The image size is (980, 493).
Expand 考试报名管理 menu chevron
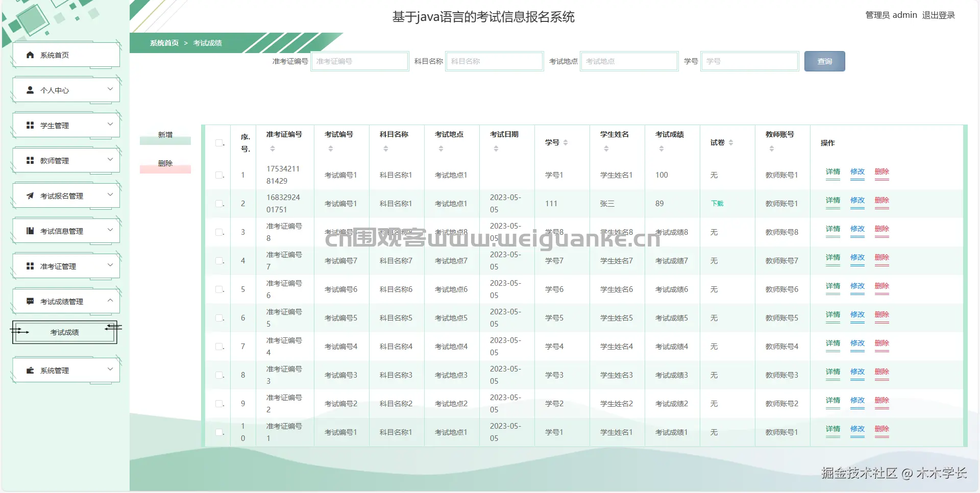pyautogui.click(x=110, y=194)
